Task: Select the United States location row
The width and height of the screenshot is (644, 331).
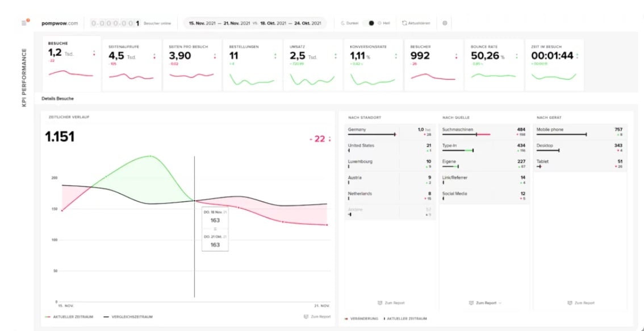Action: [390, 148]
